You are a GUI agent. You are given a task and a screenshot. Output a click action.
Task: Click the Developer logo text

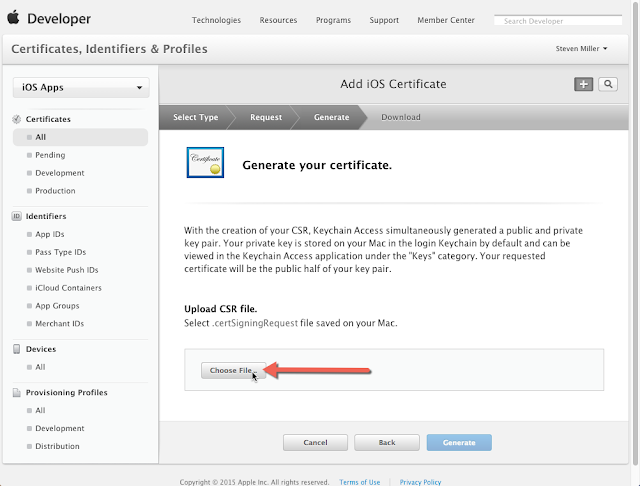59,19
